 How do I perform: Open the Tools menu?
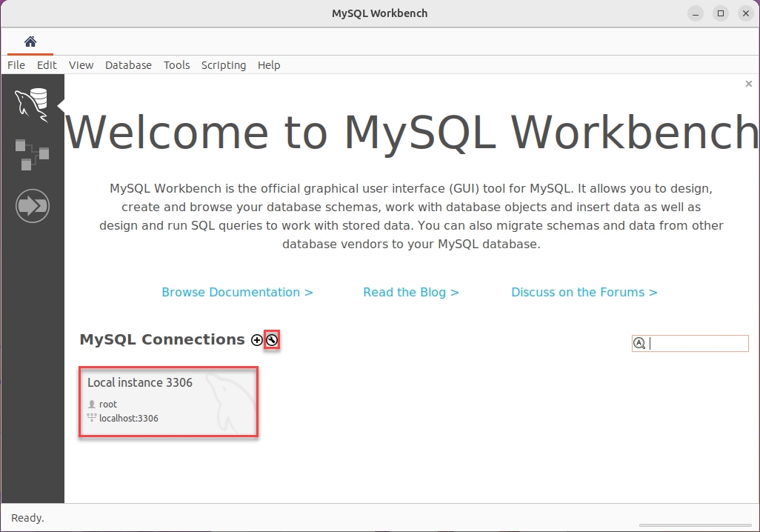pos(176,65)
